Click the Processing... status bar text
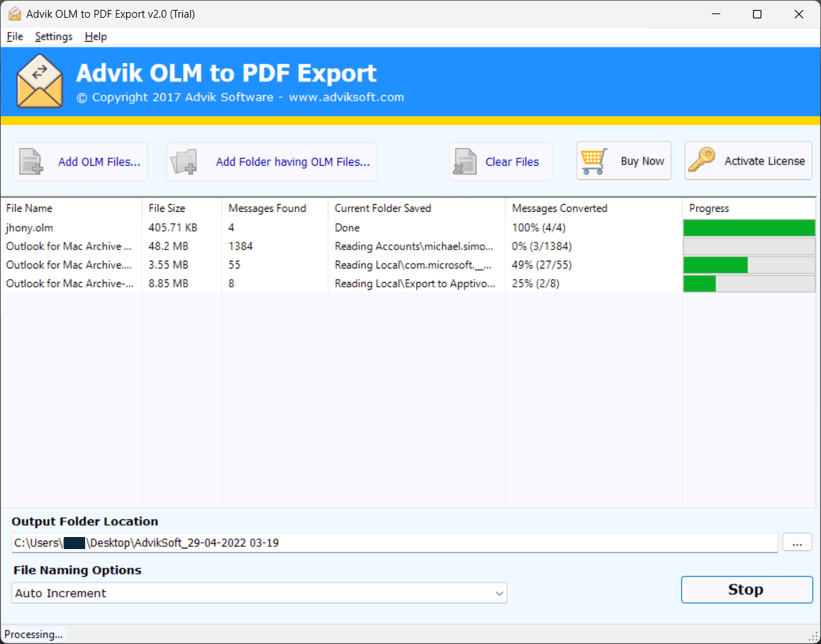The height and width of the screenshot is (644, 821). [x=33, y=635]
